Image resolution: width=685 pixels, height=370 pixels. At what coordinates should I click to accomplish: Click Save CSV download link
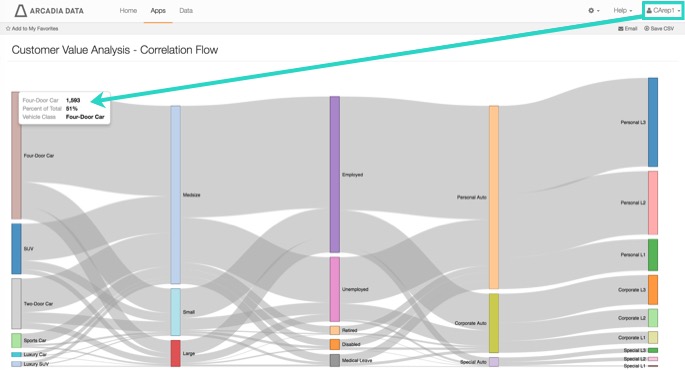[x=659, y=28]
